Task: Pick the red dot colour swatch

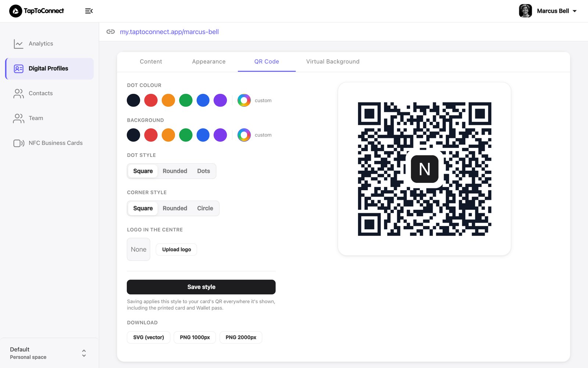Action: pos(151,100)
